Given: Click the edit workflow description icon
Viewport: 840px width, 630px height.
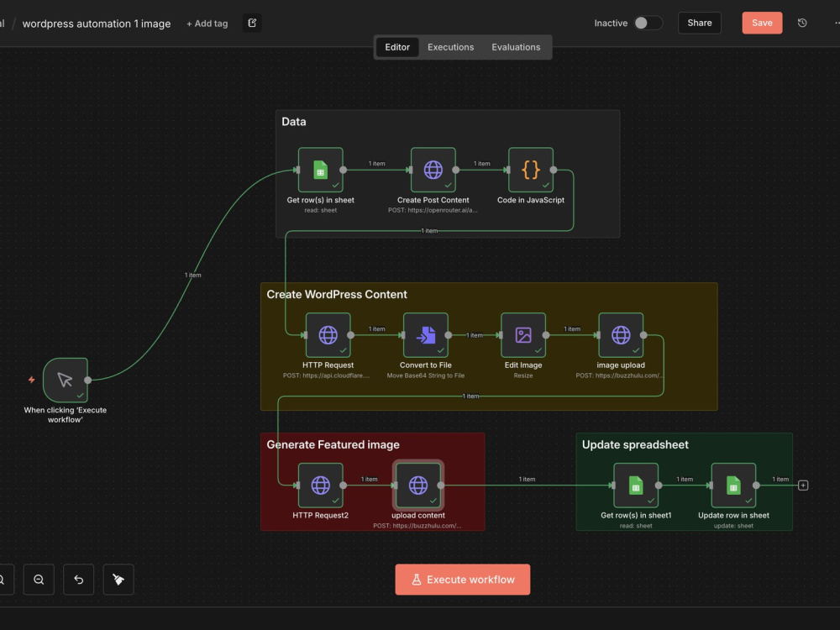Looking at the screenshot, I should point(252,23).
